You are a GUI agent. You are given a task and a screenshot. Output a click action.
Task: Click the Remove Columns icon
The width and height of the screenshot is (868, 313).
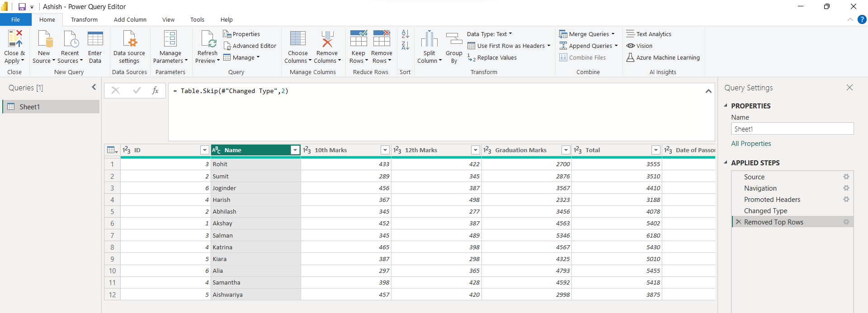point(327,39)
